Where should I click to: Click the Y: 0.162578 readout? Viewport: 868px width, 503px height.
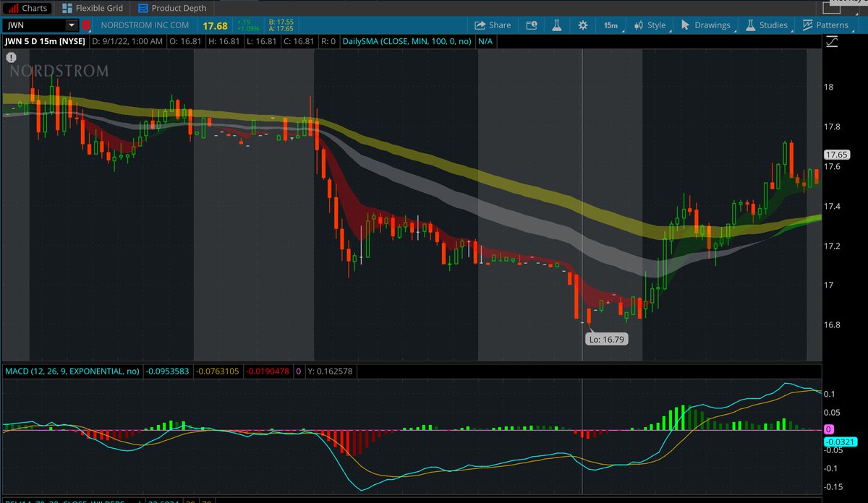pos(330,371)
